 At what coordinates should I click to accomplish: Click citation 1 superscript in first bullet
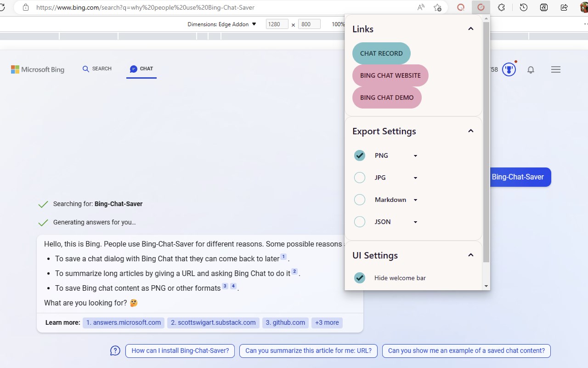tap(283, 257)
